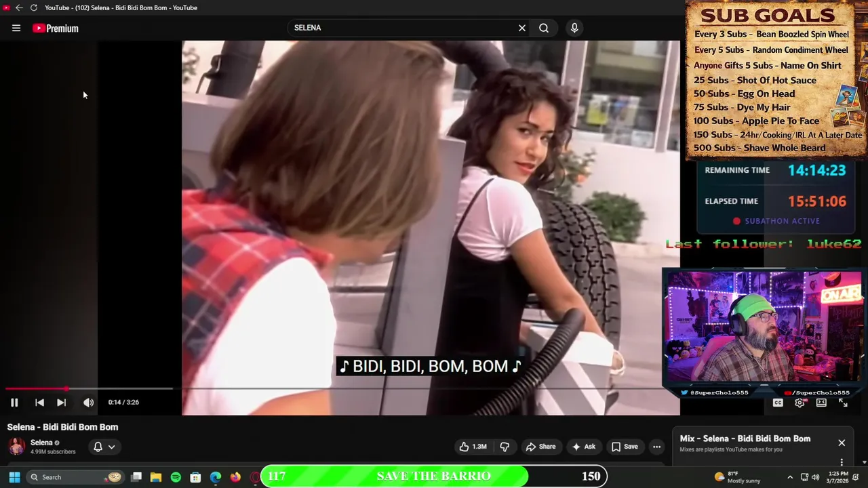Open more actions ellipsis menu
The height and width of the screenshot is (488, 868).
tap(656, 447)
